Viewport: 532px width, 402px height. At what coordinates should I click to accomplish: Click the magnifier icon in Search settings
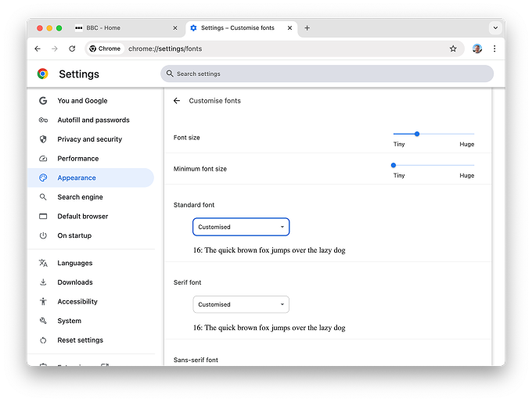pos(170,74)
